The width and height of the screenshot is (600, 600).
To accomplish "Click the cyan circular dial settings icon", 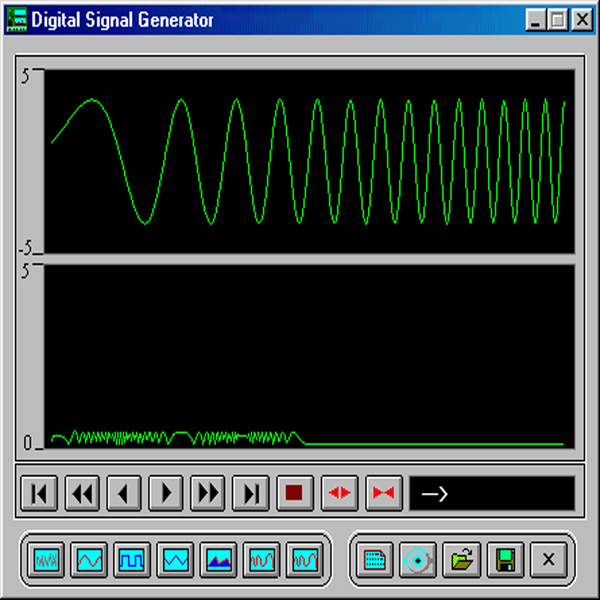I will (x=418, y=560).
